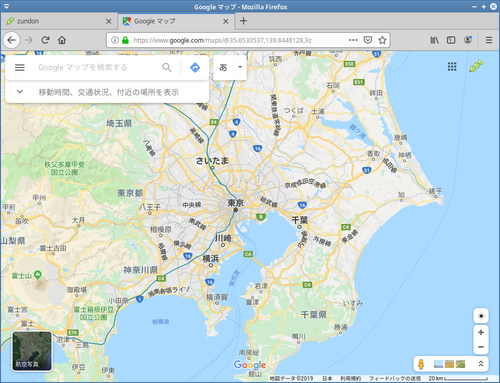Click the magnifier search icon in Maps
The image size is (500, 383).
[x=167, y=67]
